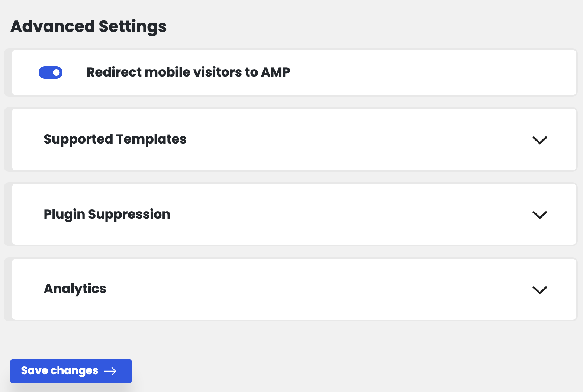The width and height of the screenshot is (583, 392).
Task: Click the arrow icon inside Save changes
Action: (x=110, y=371)
